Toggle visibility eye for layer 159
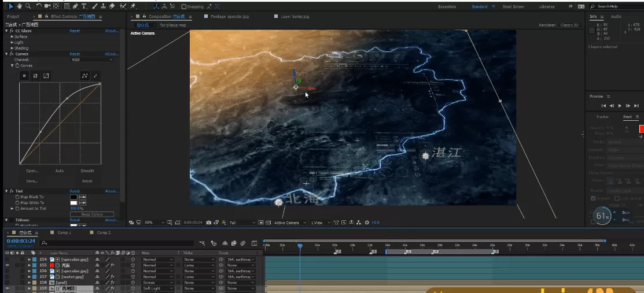Viewport: 644px width, 293px height. click(x=8, y=288)
